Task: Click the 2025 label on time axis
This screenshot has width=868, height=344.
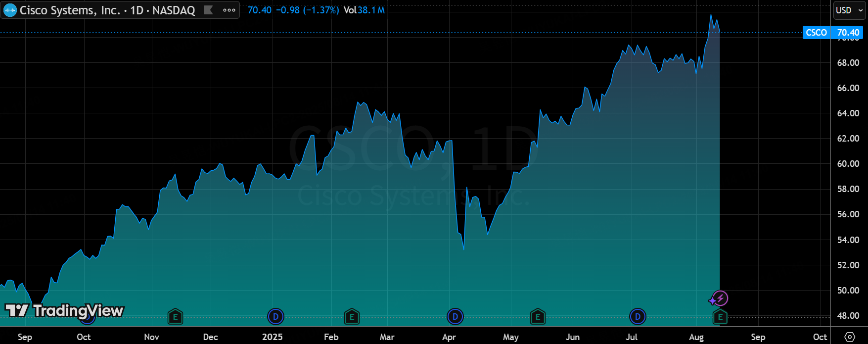Action: pyautogui.click(x=272, y=337)
